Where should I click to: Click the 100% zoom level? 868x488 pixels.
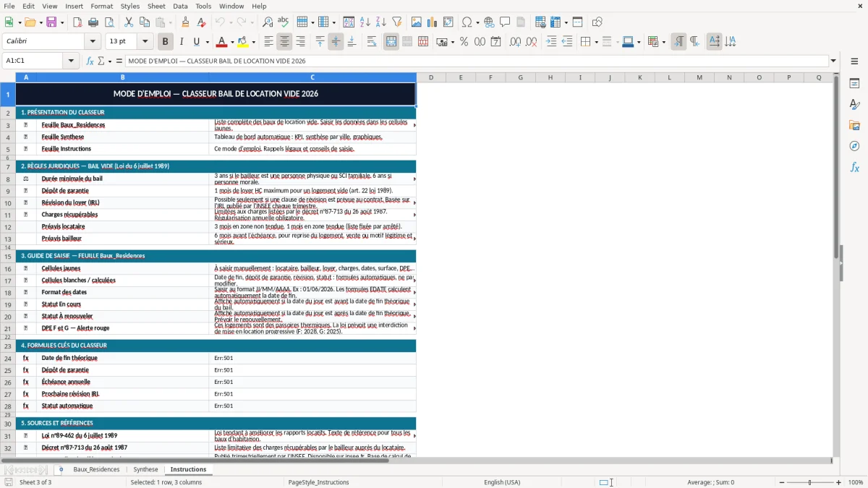pyautogui.click(x=856, y=482)
